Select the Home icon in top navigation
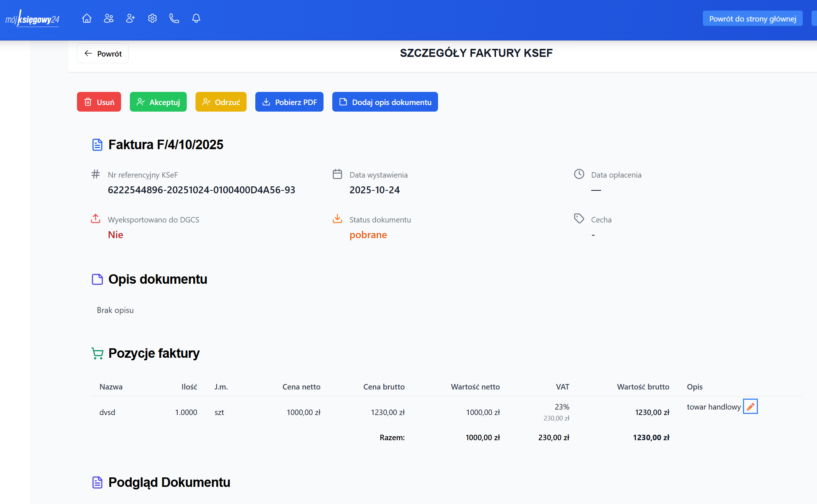817x504 pixels. click(x=87, y=18)
